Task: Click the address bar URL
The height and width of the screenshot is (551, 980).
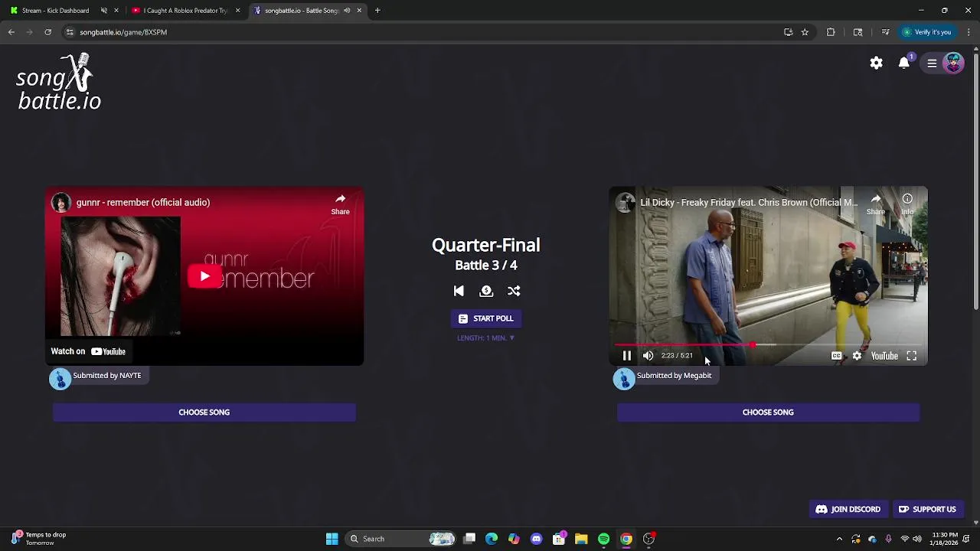Action: [x=123, y=32]
